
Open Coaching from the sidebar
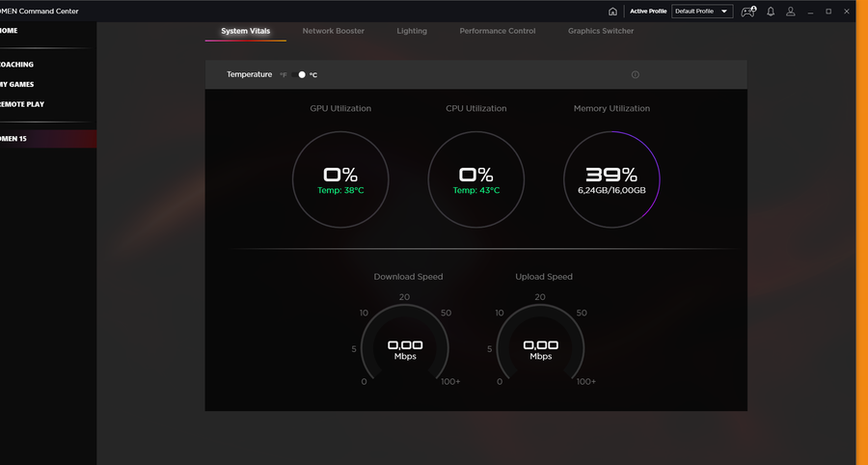pyautogui.click(x=17, y=65)
